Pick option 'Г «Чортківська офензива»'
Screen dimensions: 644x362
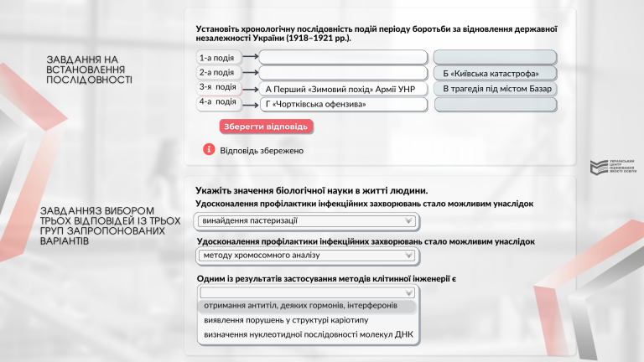[x=343, y=104]
